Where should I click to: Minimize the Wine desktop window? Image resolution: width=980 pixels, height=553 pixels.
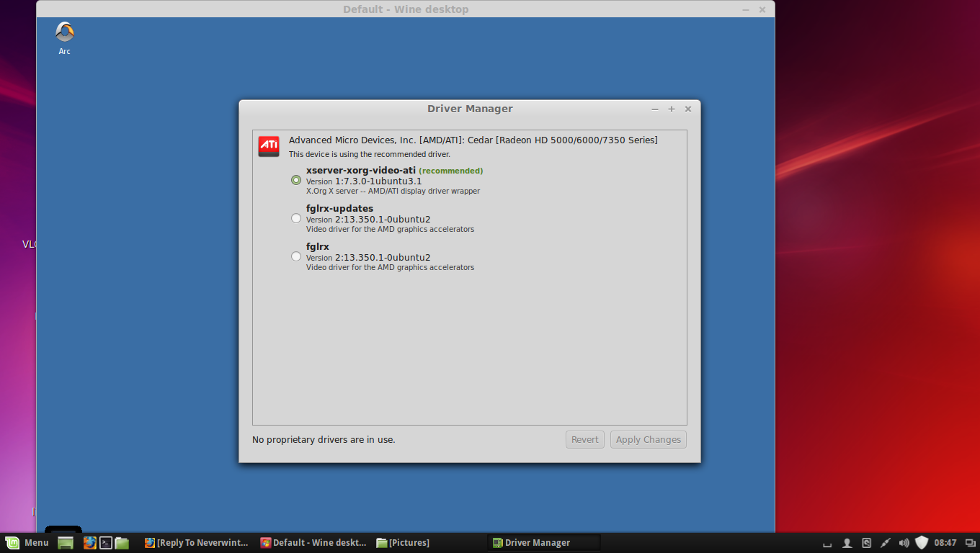click(x=746, y=10)
